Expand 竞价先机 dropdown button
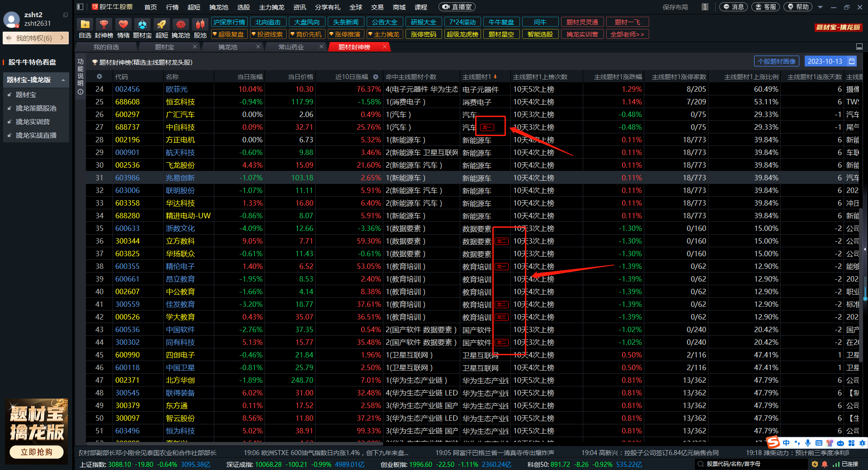 click(307, 34)
